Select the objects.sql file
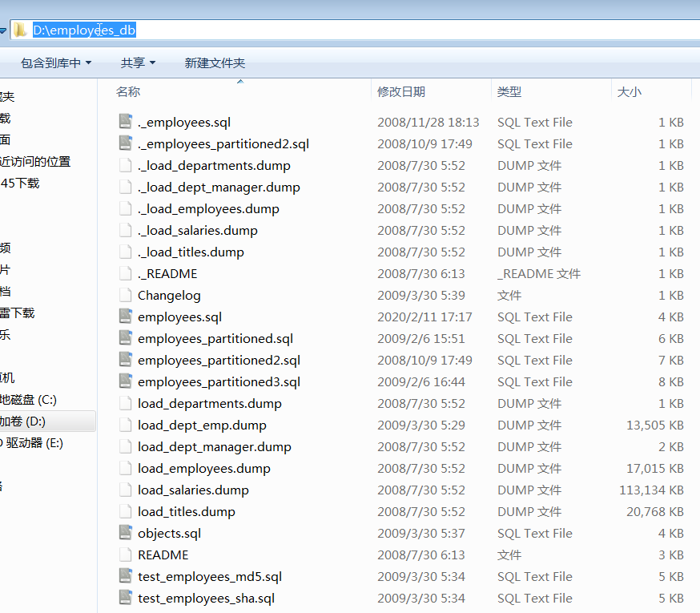Viewport: 700px width, 613px height. 169,533
